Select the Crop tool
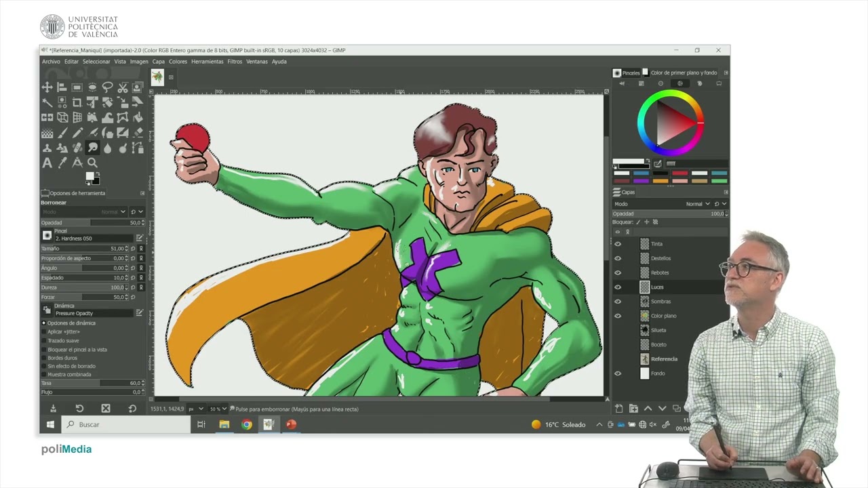 pos(77,102)
